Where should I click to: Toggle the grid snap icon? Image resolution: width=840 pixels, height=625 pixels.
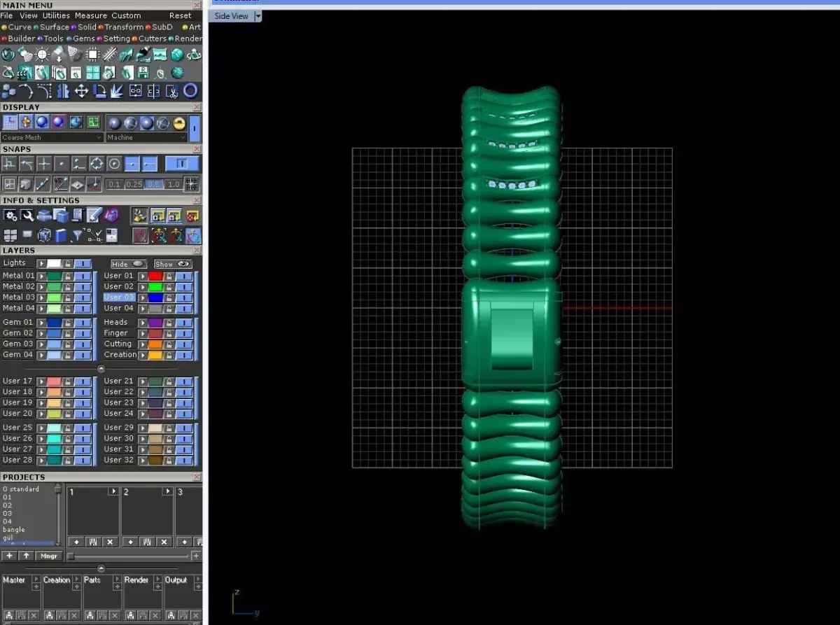tap(191, 184)
